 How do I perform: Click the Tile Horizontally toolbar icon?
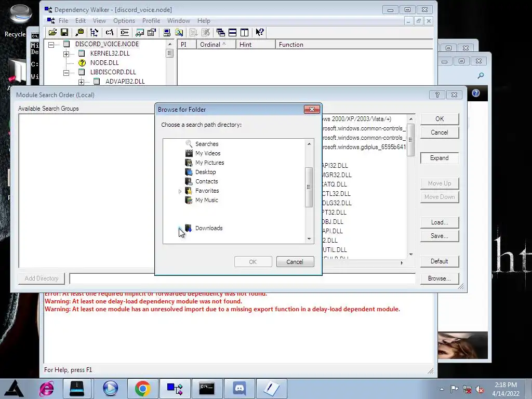232,33
